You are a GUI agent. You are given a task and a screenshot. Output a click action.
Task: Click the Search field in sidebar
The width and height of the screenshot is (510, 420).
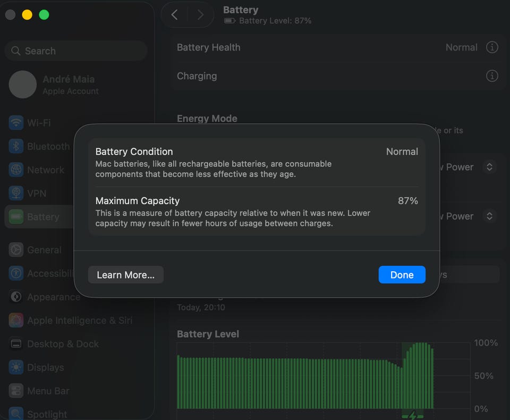tap(76, 51)
